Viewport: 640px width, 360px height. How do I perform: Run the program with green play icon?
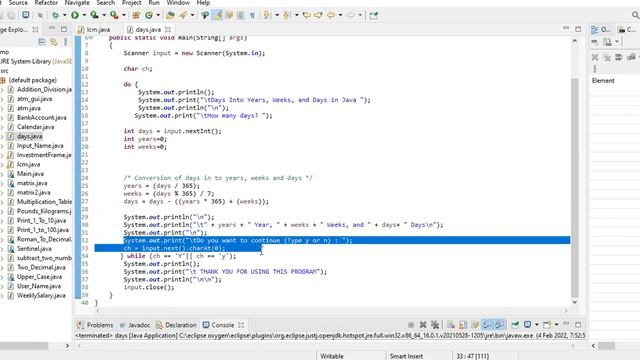[x=75, y=15]
